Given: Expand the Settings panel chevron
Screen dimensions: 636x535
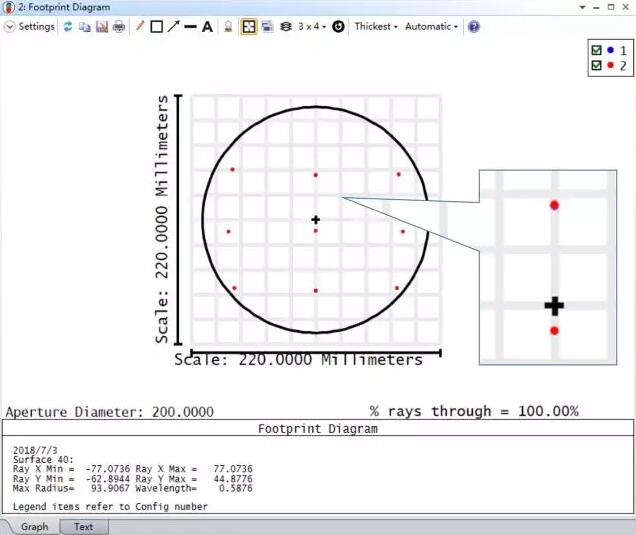Looking at the screenshot, I should pyautogui.click(x=10, y=27).
